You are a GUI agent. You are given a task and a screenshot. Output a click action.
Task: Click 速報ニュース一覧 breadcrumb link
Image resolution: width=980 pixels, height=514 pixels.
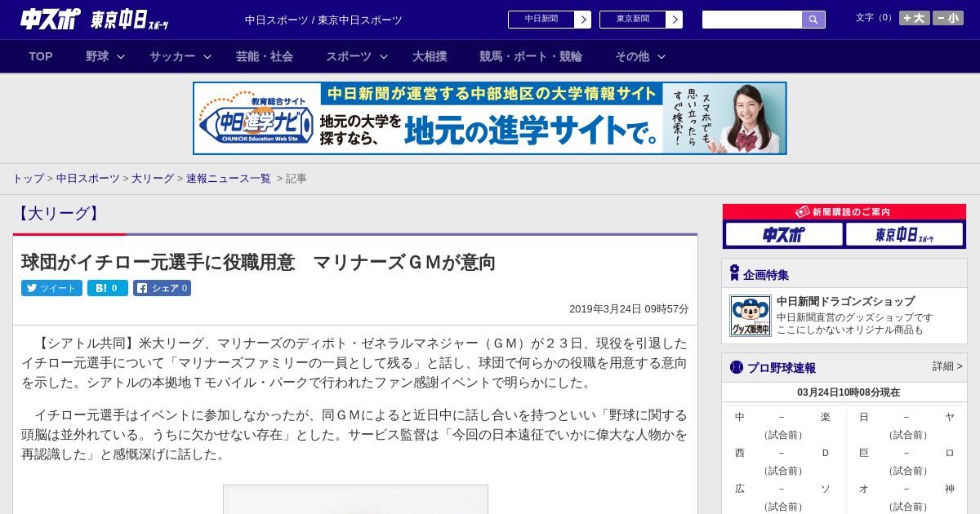click(228, 178)
